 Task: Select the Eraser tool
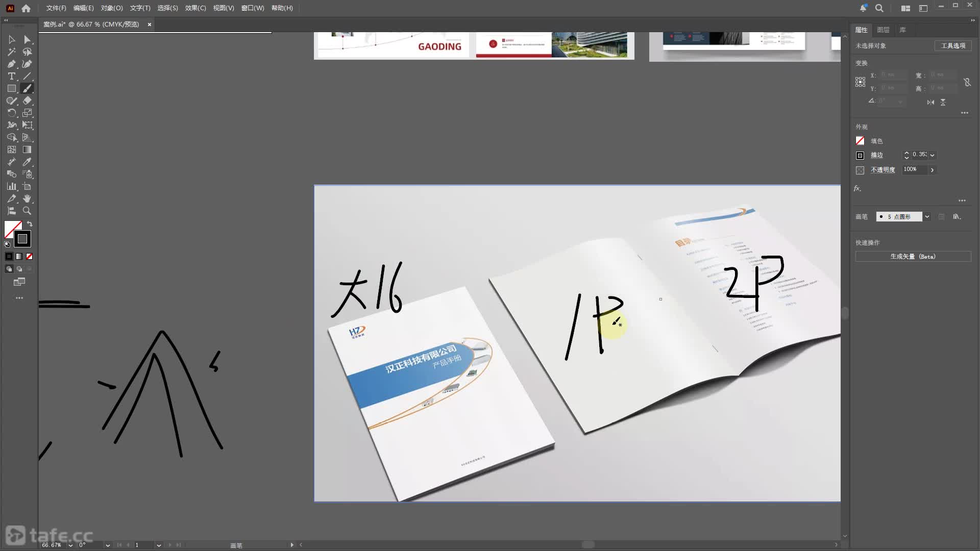click(27, 101)
